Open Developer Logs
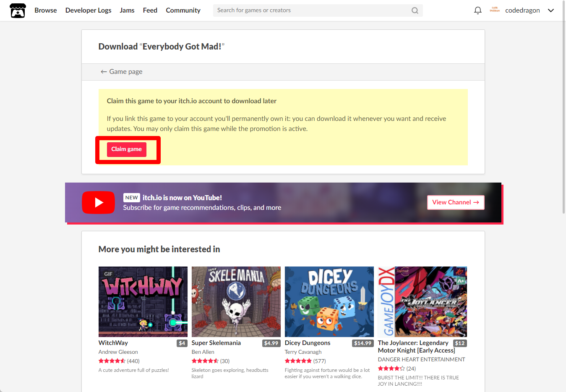This screenshot has height=392, width=566. coord(88,10)
